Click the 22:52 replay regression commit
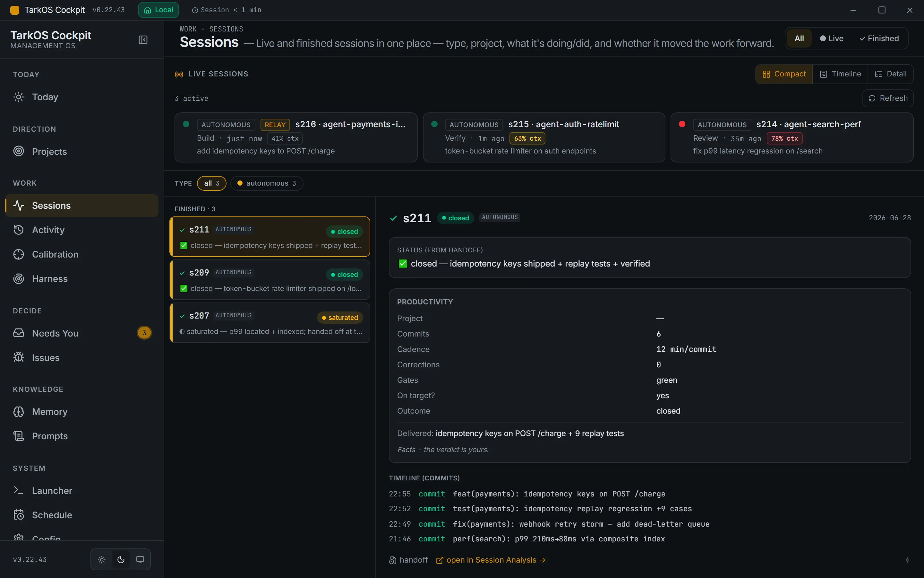Image resolution: width=924 pixels, height=578 pixels. 540,509
